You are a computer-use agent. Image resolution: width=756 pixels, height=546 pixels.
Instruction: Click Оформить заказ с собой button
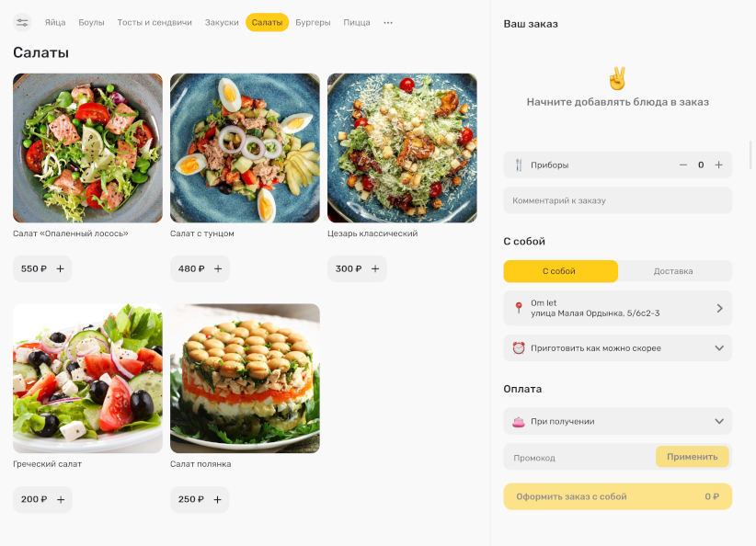point(618,497)
